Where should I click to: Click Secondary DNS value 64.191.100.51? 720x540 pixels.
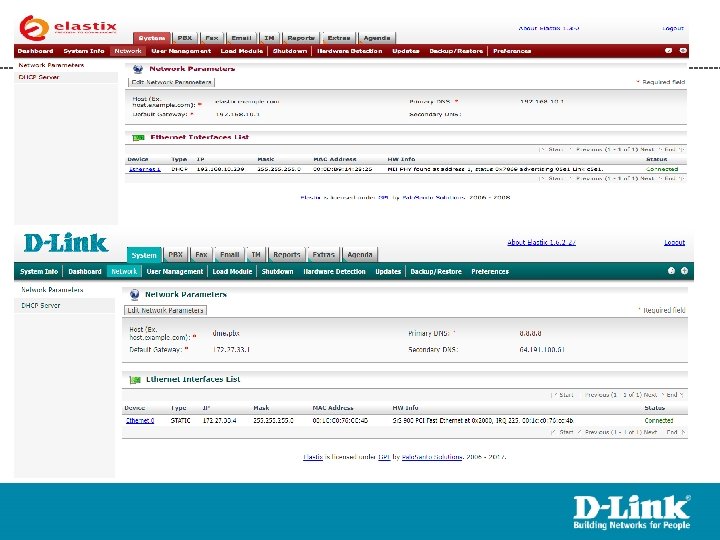[x=542, y=349]
